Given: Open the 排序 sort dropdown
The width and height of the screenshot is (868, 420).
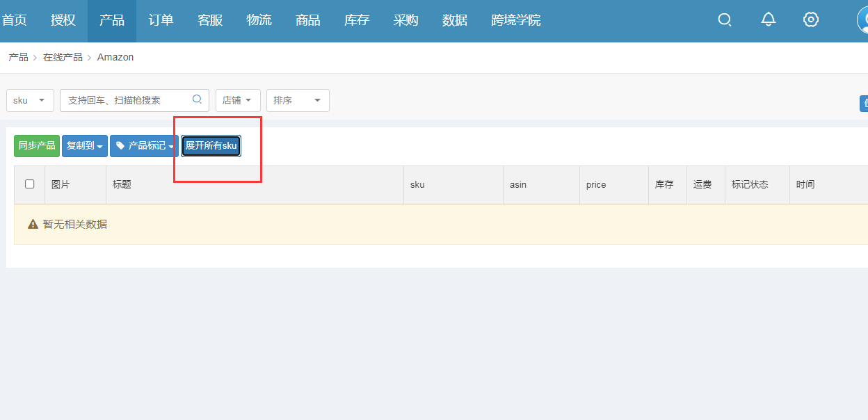Looking at the screenshot, I should pyautogui.click(x=298, y=100).
